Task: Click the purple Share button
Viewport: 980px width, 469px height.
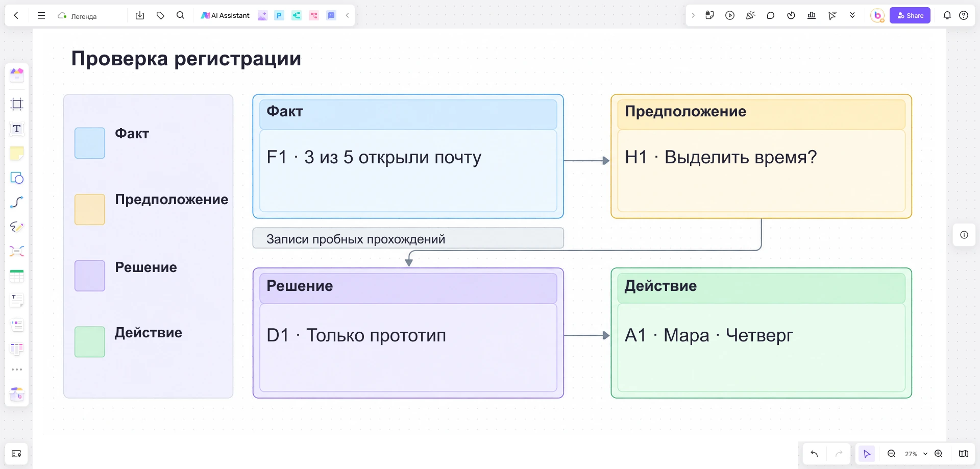Action: 910,15
